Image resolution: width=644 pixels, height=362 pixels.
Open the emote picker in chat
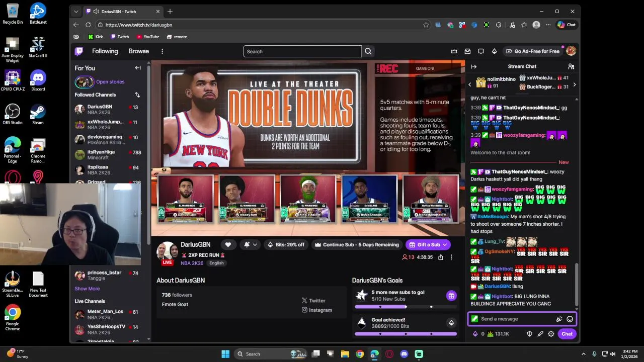click(570, 319)
